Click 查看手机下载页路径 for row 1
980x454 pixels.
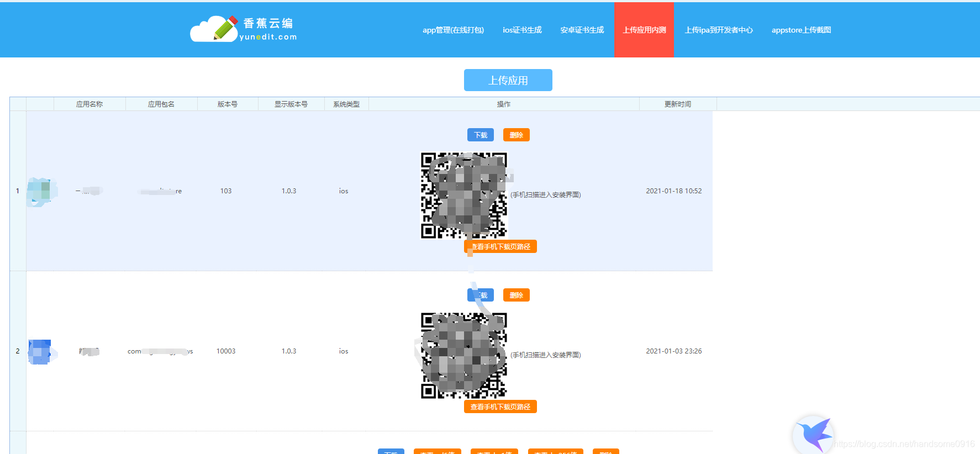coord(500,246)
